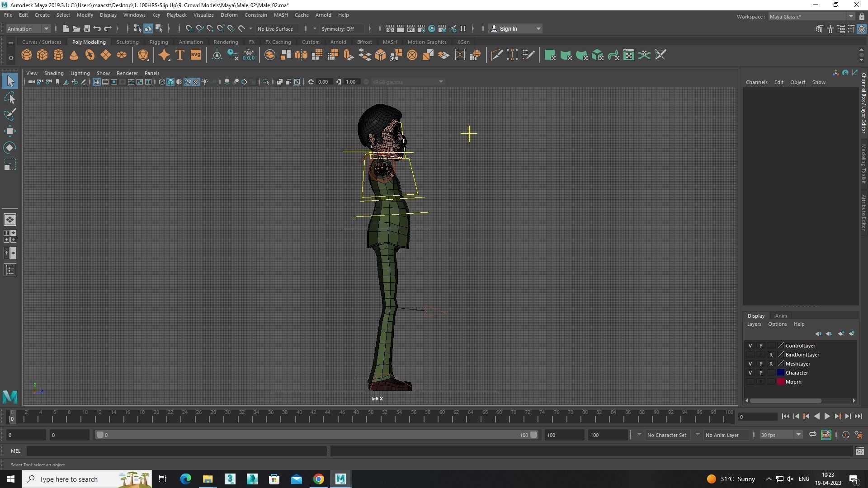Image resolution: width=868 pixels, height=488 pixels.
Task: Click the Moprh layer red color swatch
Action: coord(781,382)
